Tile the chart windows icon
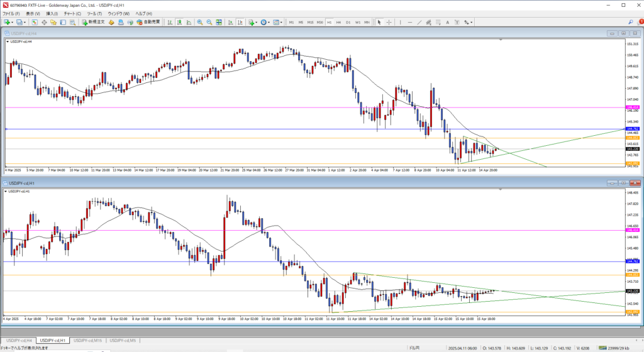This screenshot has width=644, height=352. coord(219,22)
